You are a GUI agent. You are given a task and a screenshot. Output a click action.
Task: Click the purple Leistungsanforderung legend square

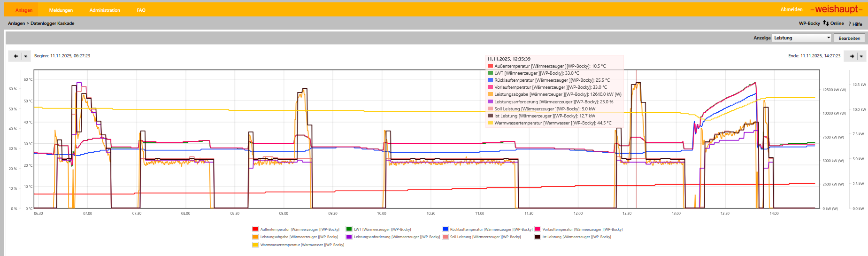pyautogui.click(x=349, y=237)
